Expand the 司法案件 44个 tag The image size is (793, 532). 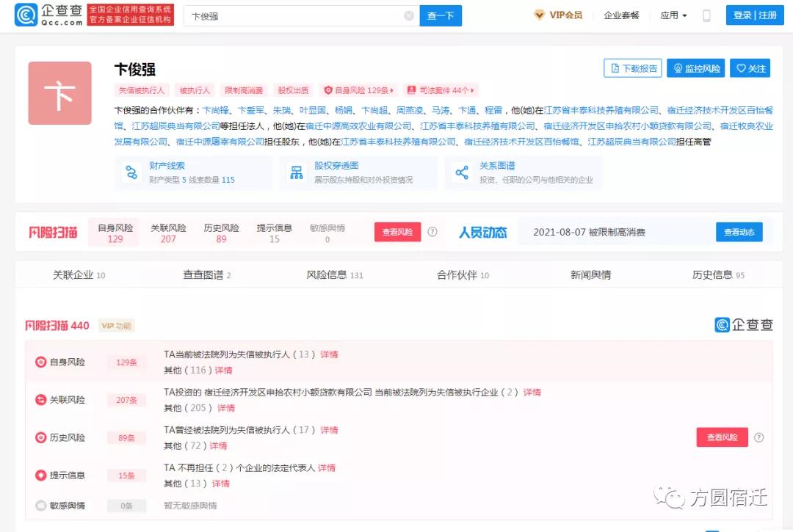point(441,90)
